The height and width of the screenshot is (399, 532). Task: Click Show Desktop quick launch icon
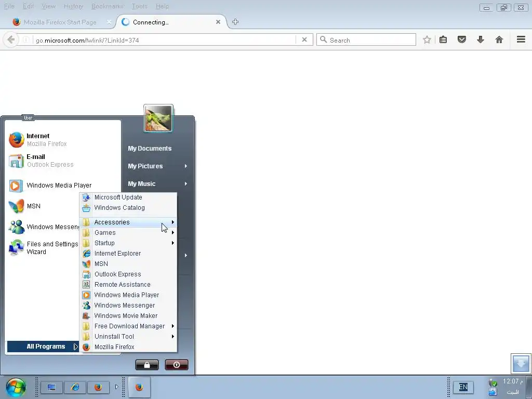click(x=51, y=387)
